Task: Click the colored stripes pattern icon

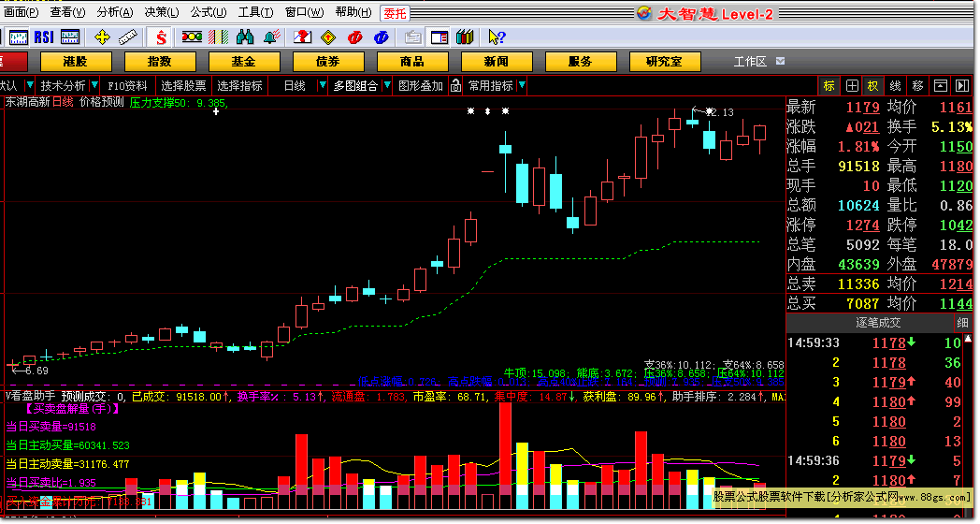Action: click(218, 37)
